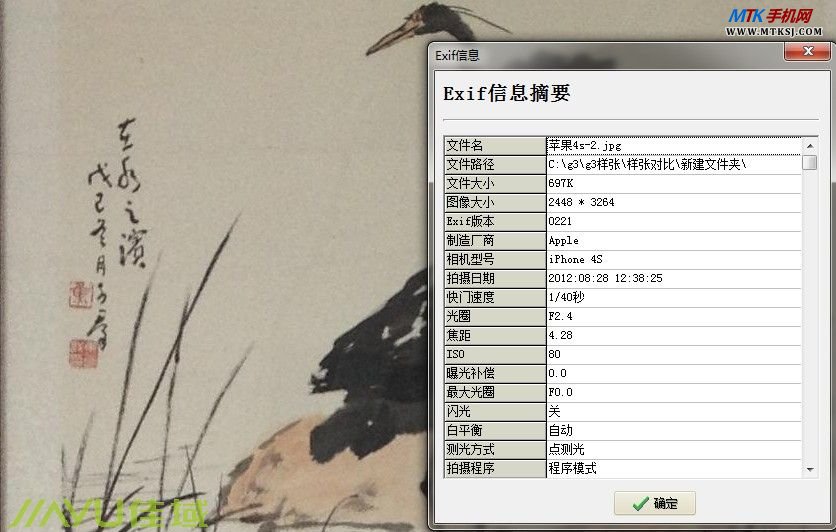
Task: Select the image size 2448 * 3264
Action: [x=674, y=203]
